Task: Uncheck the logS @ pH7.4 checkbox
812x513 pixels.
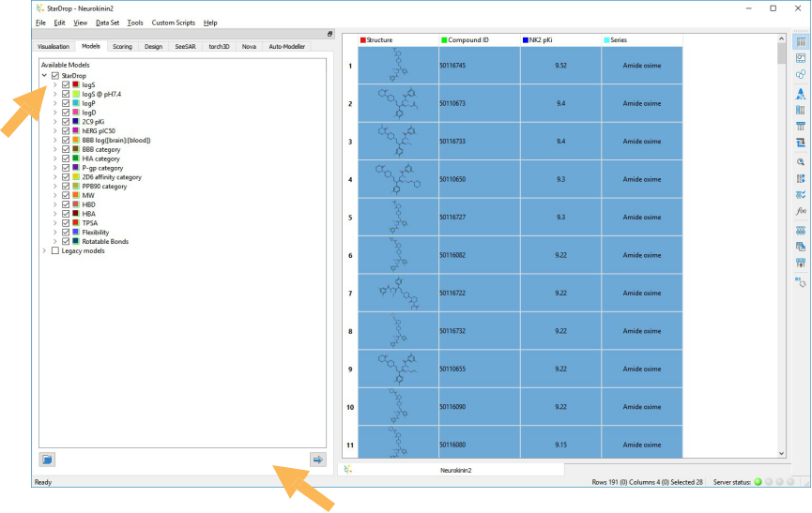Action: (x=66, y=94)
